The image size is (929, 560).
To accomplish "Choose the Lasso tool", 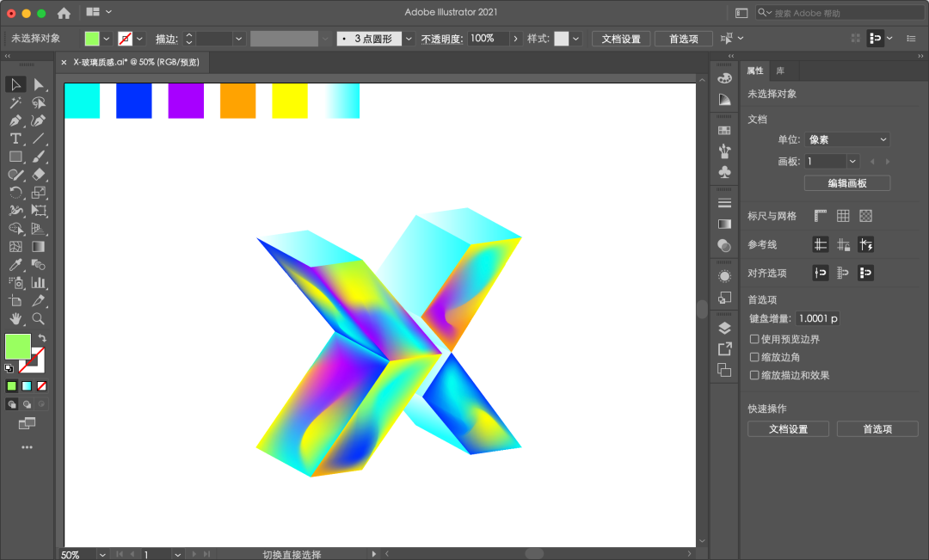I will [x=39, y=103].
